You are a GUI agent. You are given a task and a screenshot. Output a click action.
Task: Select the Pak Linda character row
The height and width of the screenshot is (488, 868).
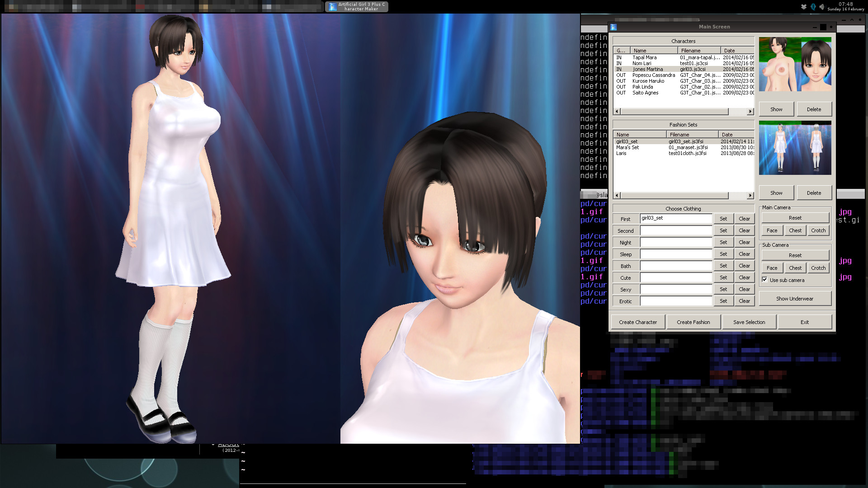click(x=684, y=87)
